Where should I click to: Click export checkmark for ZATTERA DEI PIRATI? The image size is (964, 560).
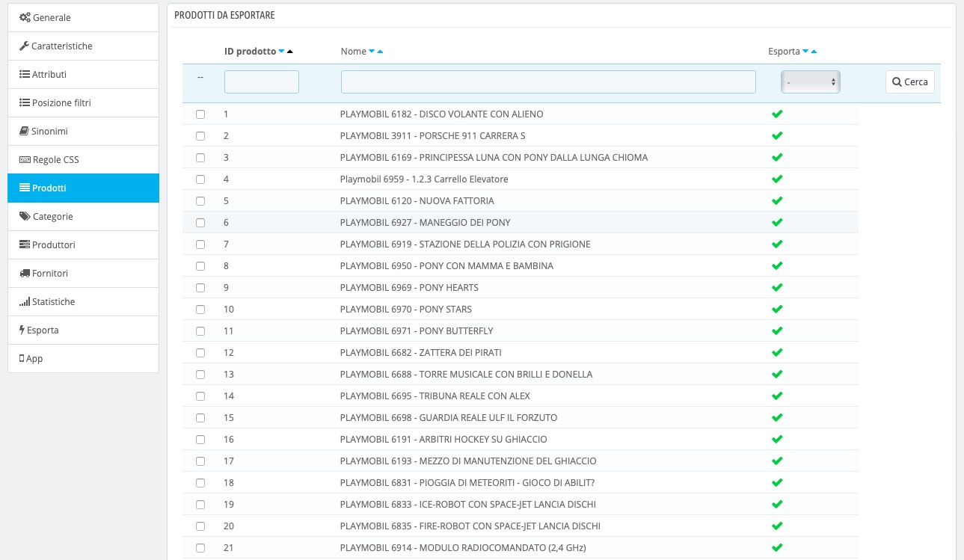pyautogui.click(x=777, y=353)
